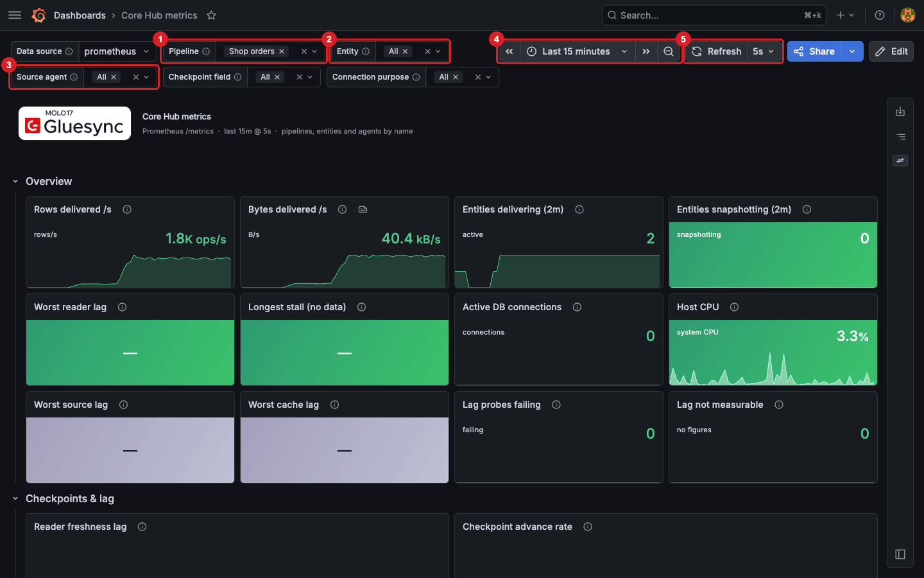Toggle the sidebar swap arrows button
924x578 pixels.
click(900, 161)
